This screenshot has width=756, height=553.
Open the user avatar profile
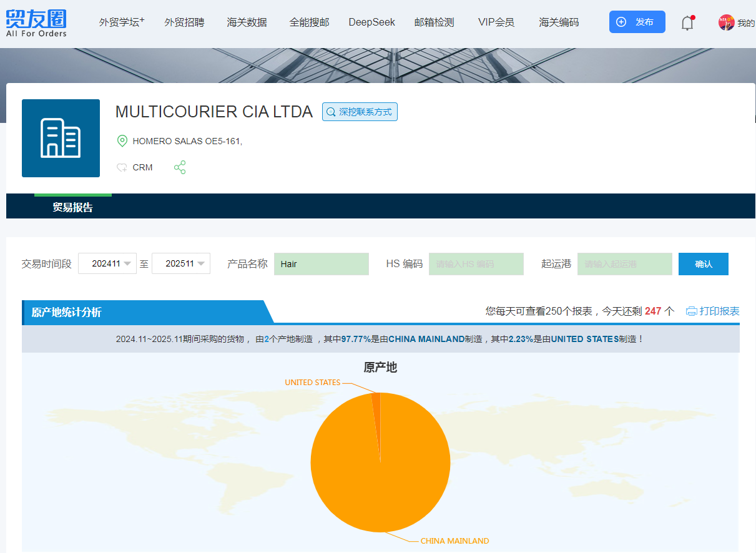726,22
